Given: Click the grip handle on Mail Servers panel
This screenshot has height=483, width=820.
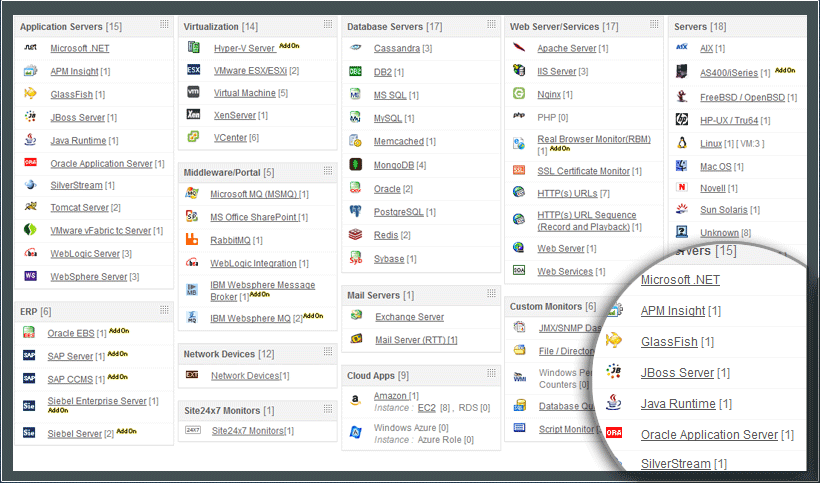Looking at the screenshot, I should tap(492, 294).
